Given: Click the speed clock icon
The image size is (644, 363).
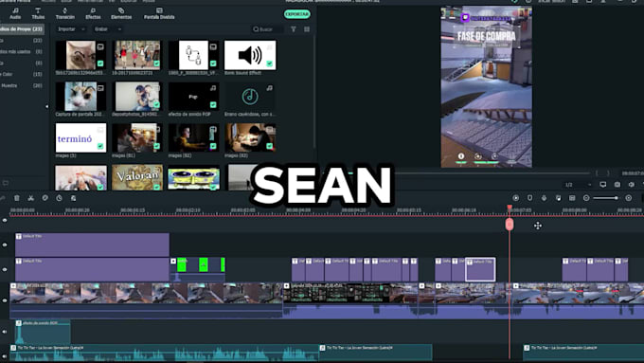Looking at the screenshot, I should [59, 198].
